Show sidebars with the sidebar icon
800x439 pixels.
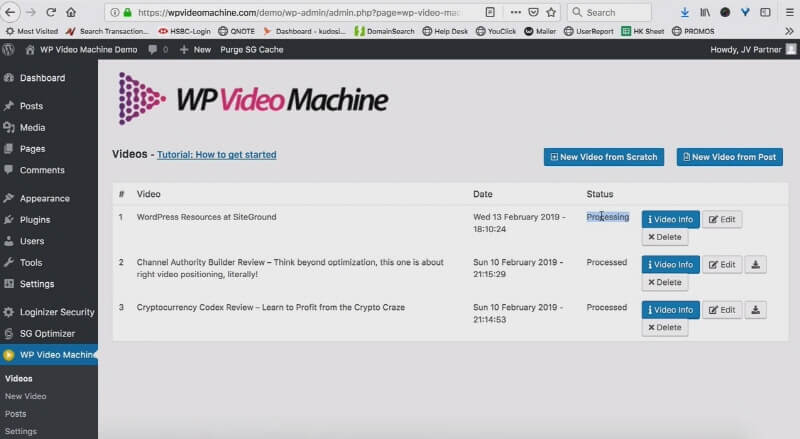point(765,12)
